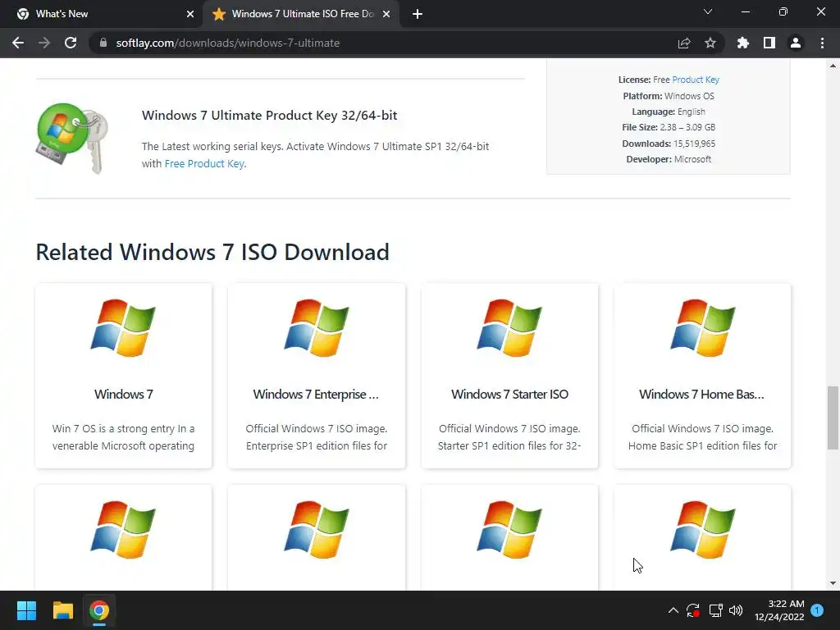Viewport: 840px width, 630px height.
Task: Close the Windows 7 Ultimate ISO tab
Action: pyautogui.click(x=386, y=14)
